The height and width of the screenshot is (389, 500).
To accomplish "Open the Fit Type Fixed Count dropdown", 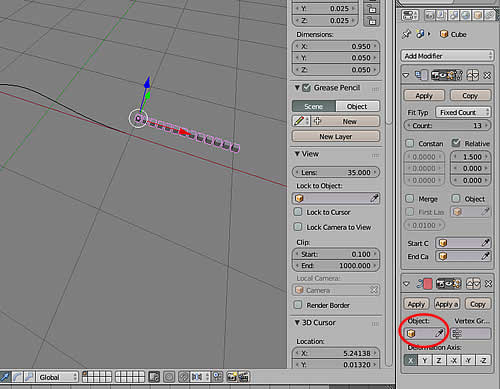I will pyautogui.click(x=463, y=112).
